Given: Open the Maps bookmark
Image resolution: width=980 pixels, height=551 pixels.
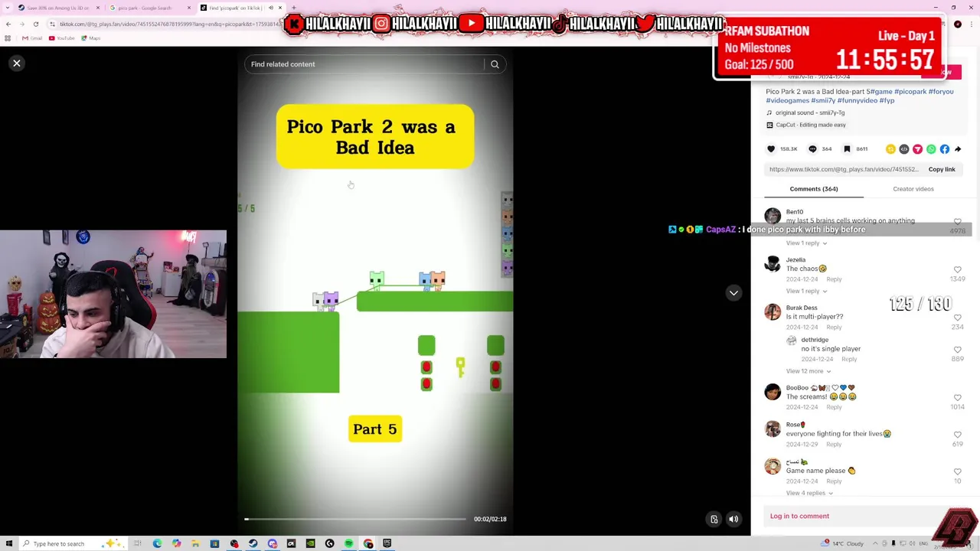Looking at the screenshot, I should click(x=91, y=38).
